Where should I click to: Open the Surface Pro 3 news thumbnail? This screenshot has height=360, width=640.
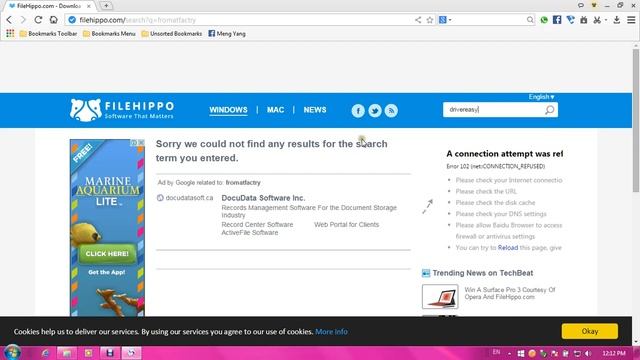click(440, 296)
